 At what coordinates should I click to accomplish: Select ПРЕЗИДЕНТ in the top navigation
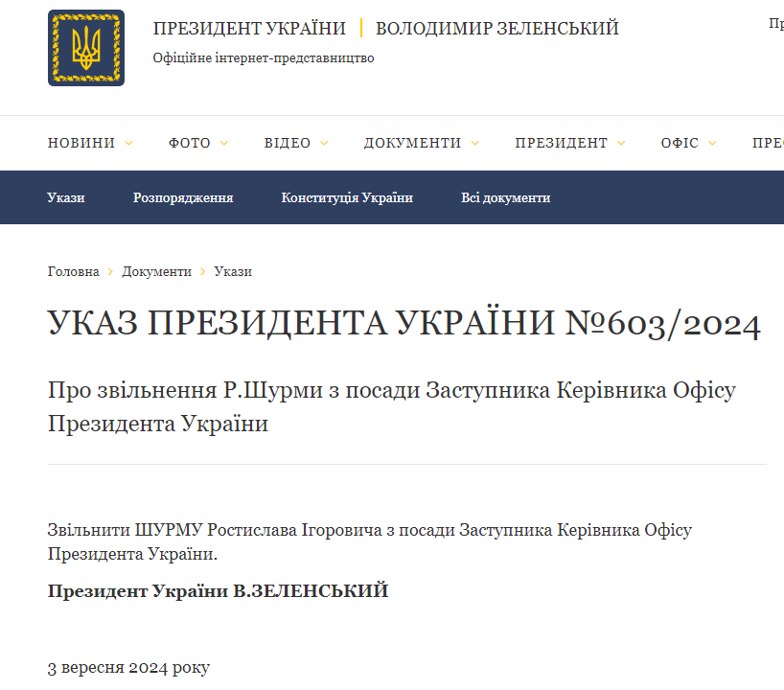pyautogui.click(x=562, y=143)
